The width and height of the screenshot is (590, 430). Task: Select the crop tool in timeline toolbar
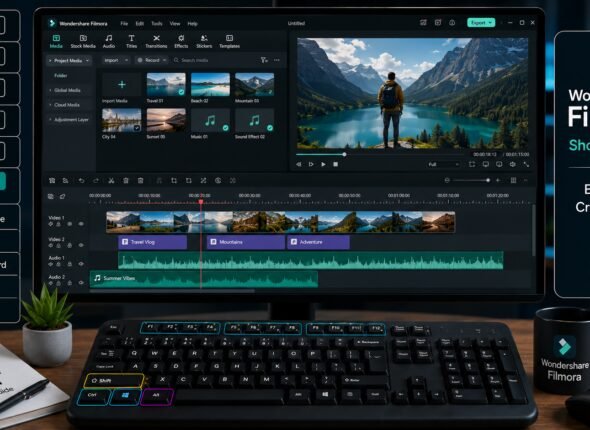(x=174, y=181)
